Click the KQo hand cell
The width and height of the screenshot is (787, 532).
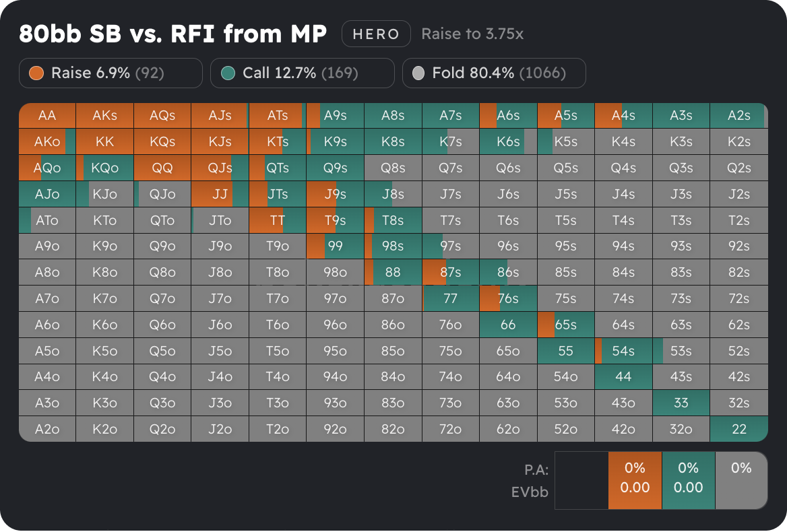(104, 168)
